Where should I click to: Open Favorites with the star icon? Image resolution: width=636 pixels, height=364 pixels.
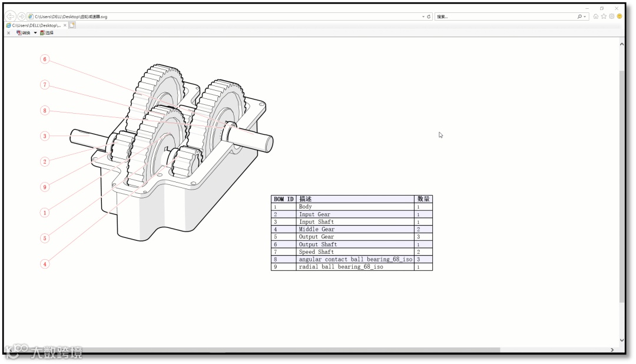tap(604, 16)
